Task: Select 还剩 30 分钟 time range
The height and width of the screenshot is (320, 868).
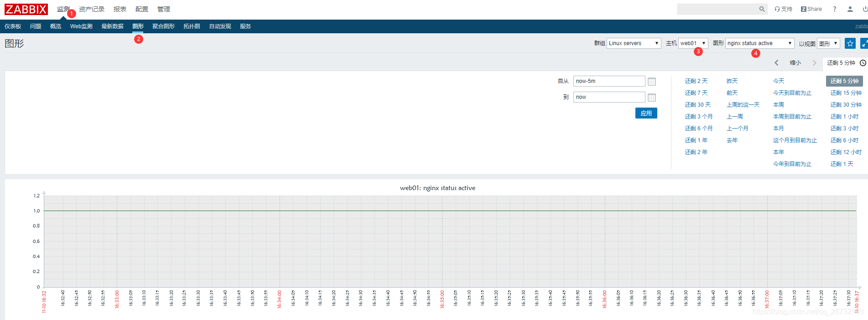Action: 846,105
